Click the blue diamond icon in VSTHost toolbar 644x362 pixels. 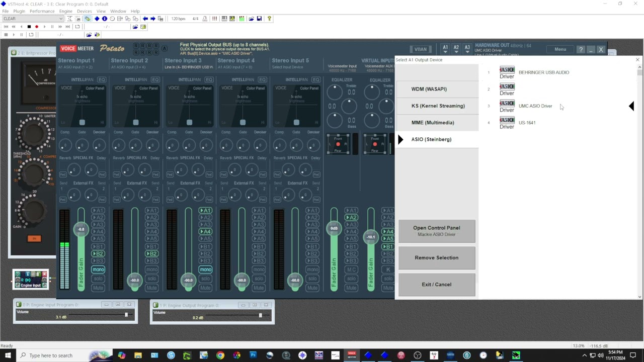(x=97, y=19)
